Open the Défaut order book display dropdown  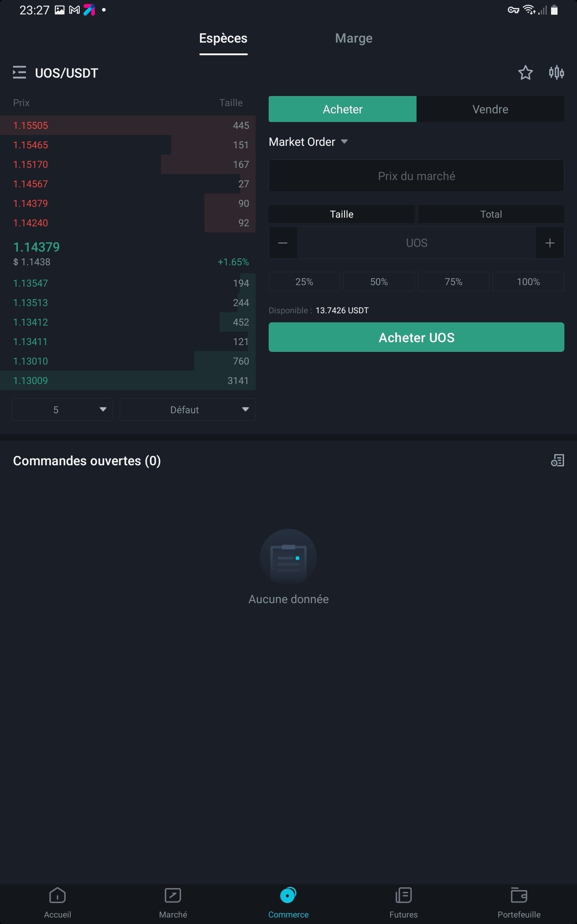tap(188, 410)
